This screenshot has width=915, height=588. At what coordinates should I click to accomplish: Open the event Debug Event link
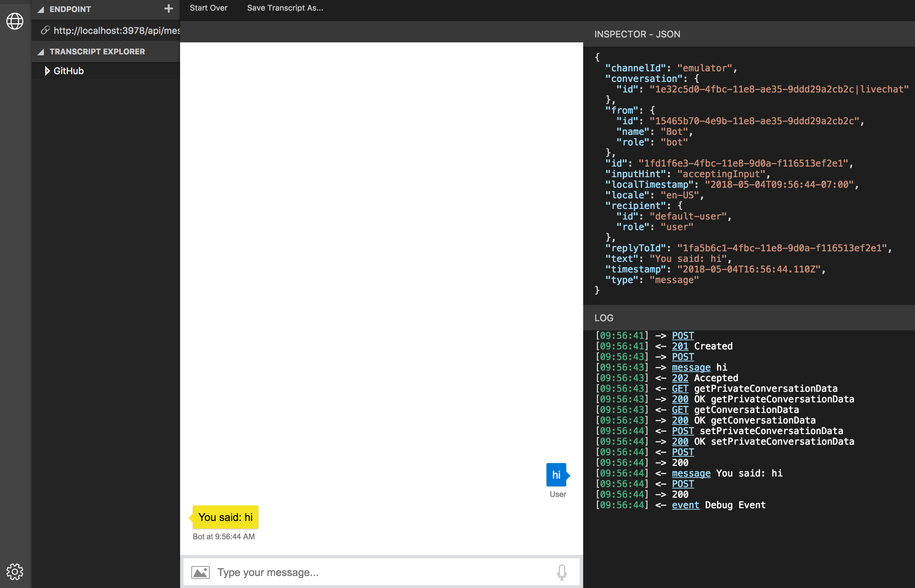[x=685, y=505]
